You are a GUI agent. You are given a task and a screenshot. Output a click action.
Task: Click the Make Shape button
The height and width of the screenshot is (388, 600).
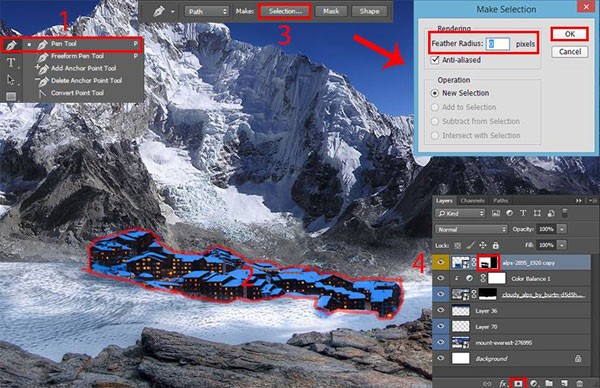pos(369,11)
